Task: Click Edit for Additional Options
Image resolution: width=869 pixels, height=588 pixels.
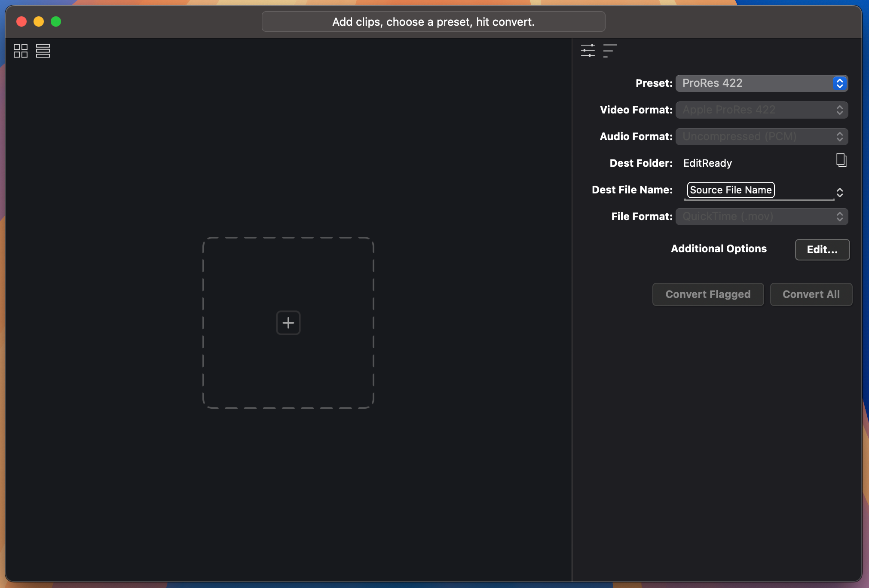Action: tap(821, 249)
